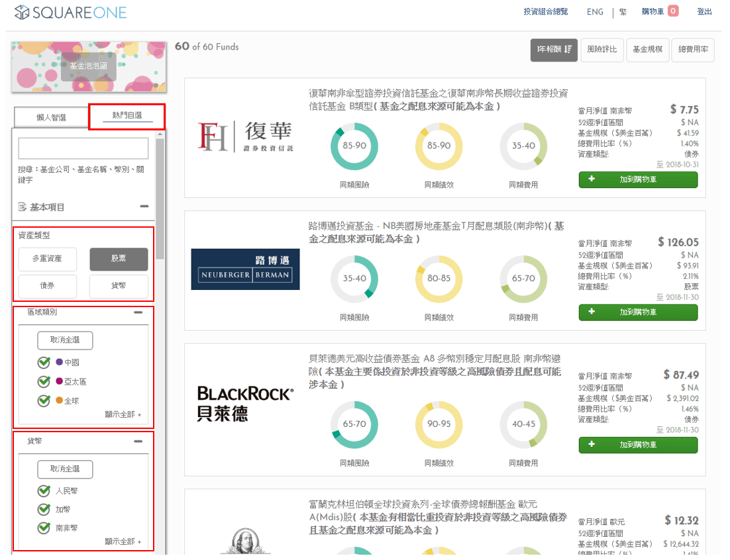Add 復華南非幣 fund to cart

click(x=639, y=179)
